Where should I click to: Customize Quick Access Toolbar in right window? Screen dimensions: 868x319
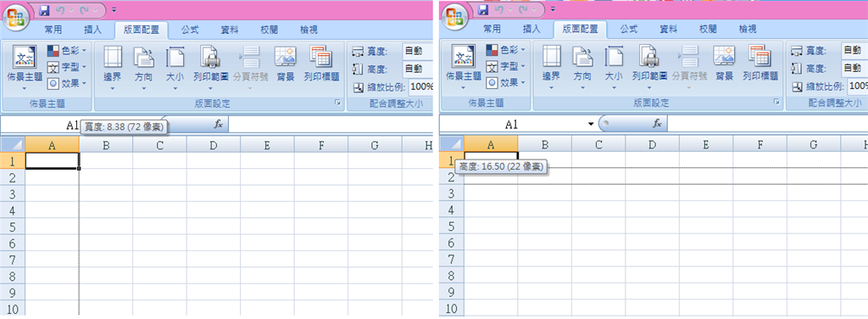pos(552,9)
